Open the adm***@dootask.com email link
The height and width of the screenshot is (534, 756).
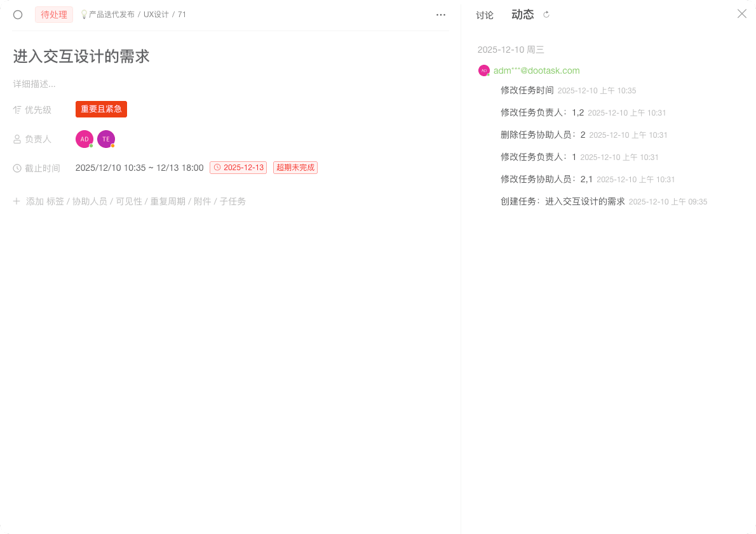(x=537, y=70)
